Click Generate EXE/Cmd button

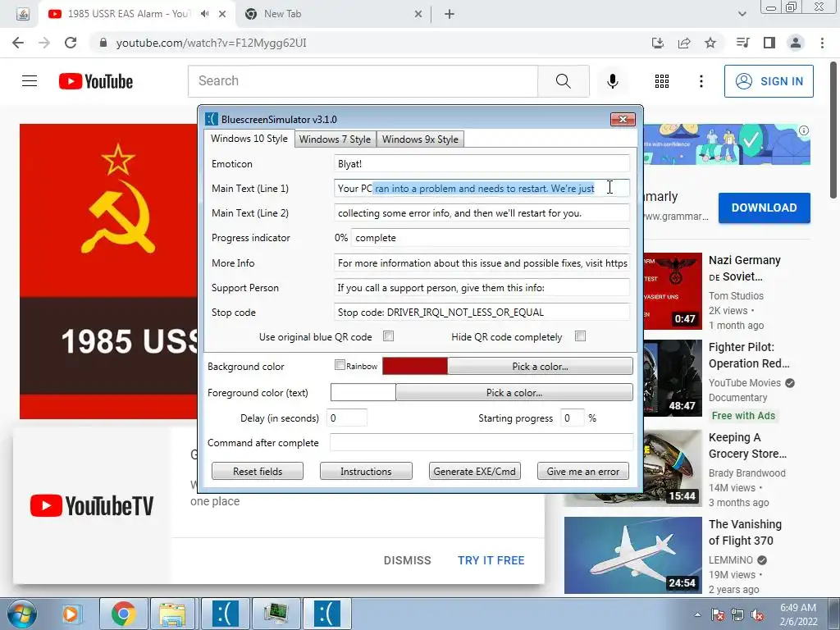click(x=475, y=472)
